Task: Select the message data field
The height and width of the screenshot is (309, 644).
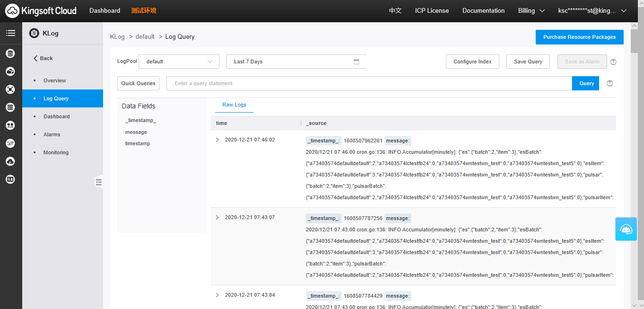Action: [x=136, y=132]
